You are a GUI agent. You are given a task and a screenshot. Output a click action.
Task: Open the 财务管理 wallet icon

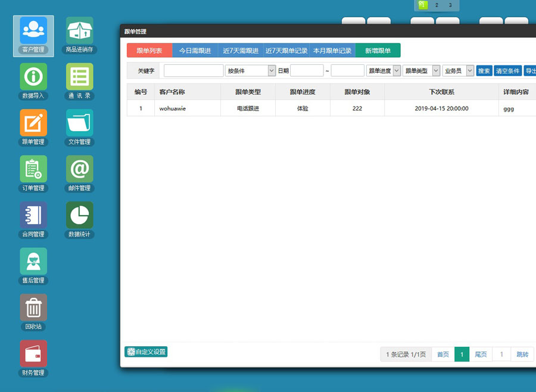(33, 354)
